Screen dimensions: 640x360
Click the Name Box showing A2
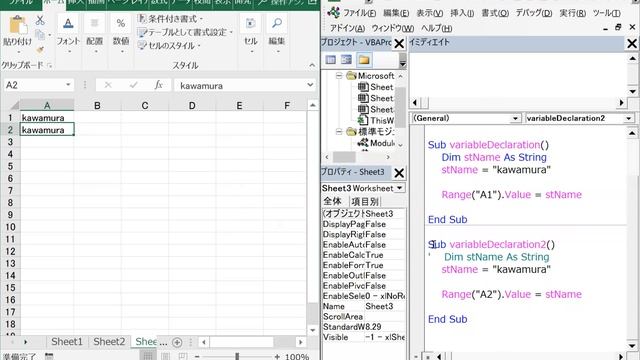[x=33, y=85]
